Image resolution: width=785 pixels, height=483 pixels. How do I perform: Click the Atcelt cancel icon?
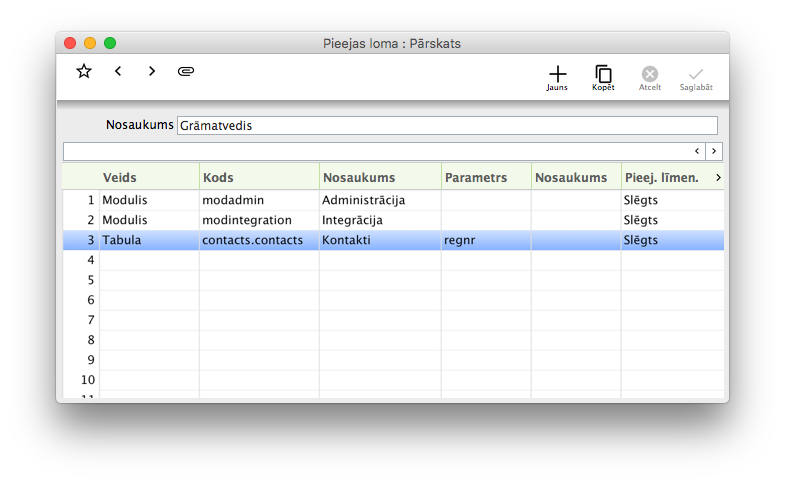[650, 75]
